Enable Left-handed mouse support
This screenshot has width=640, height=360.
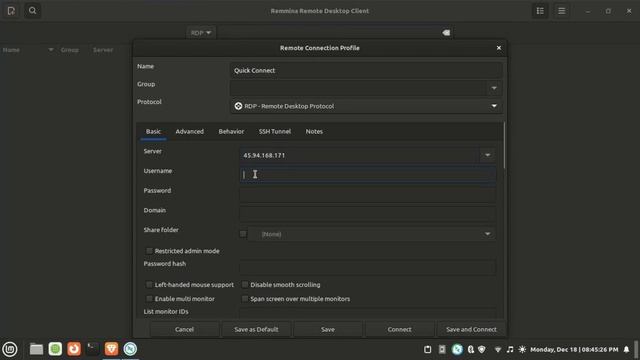149,284
